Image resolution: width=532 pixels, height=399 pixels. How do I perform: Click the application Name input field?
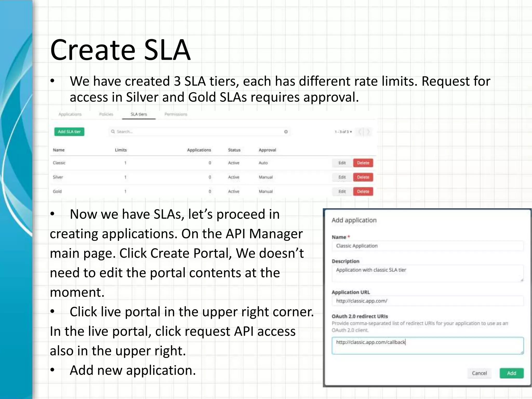coord(428,246)
